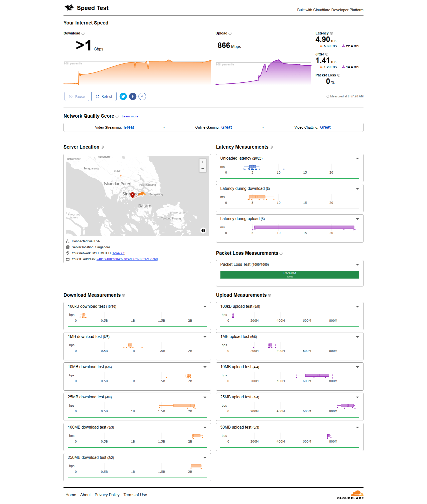The width and height of the screenshot is (427, 504).
Task: Pause the running speed test
Action: tap(77, 96)
